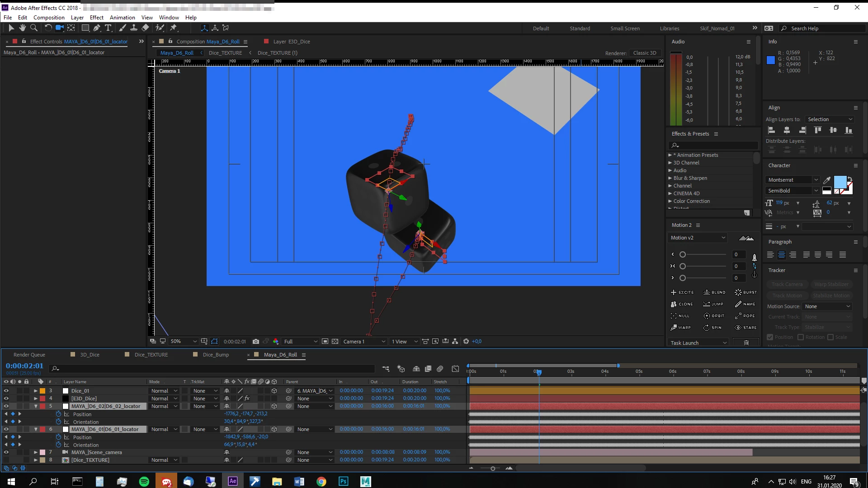The width and height of the screenshot is (868, 488).
Task: Click the ORBIT motion tool
Action: coord(714,316)
